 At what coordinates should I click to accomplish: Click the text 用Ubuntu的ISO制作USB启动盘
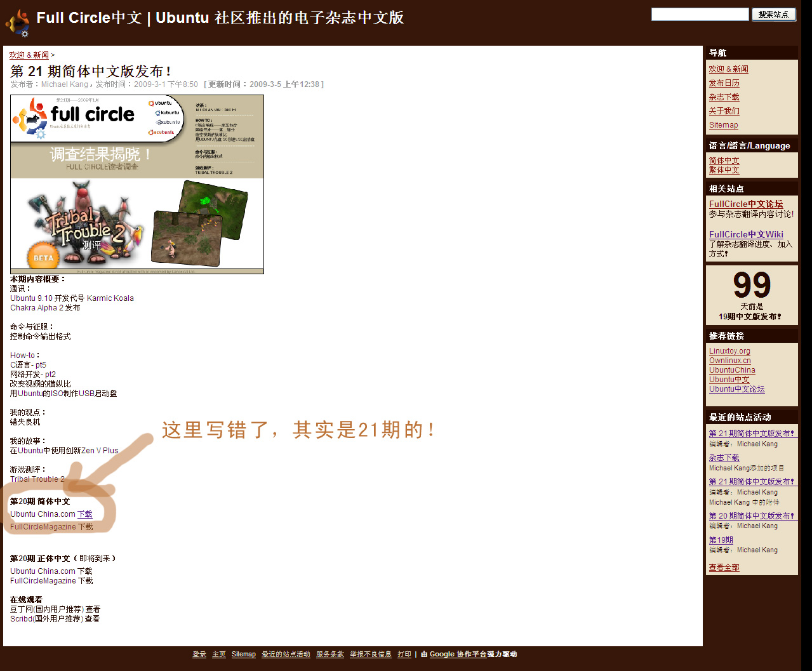click(x=63, y=394)
